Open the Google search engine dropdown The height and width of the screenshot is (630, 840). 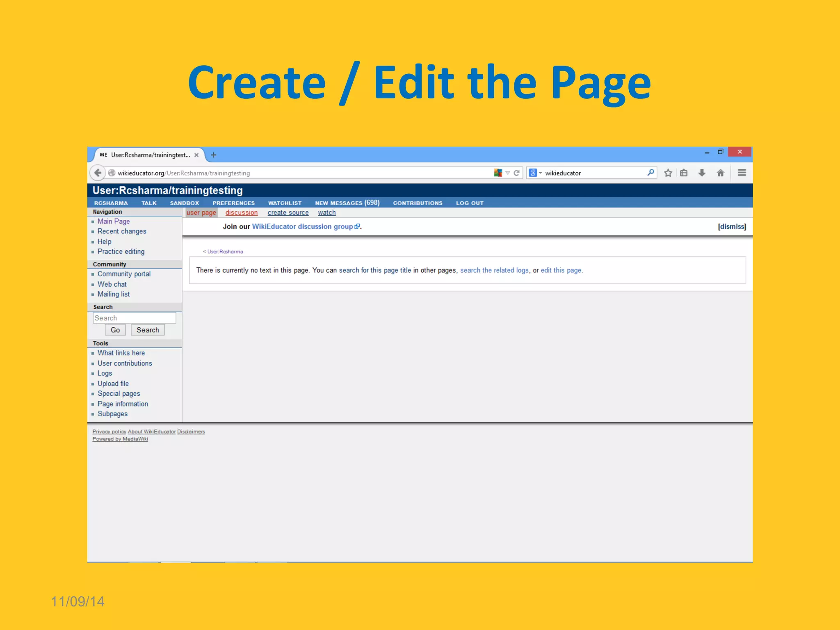click(x=536, y=173)
